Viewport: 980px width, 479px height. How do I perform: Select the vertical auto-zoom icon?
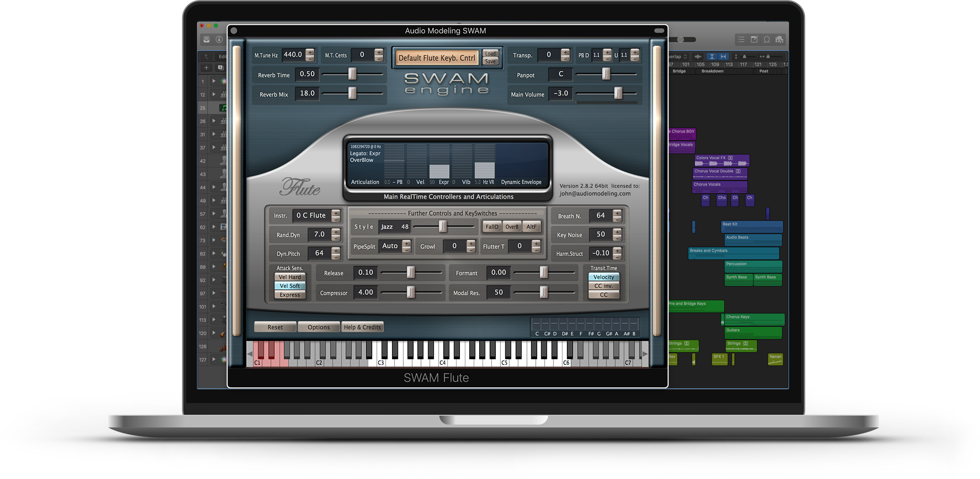712,56
